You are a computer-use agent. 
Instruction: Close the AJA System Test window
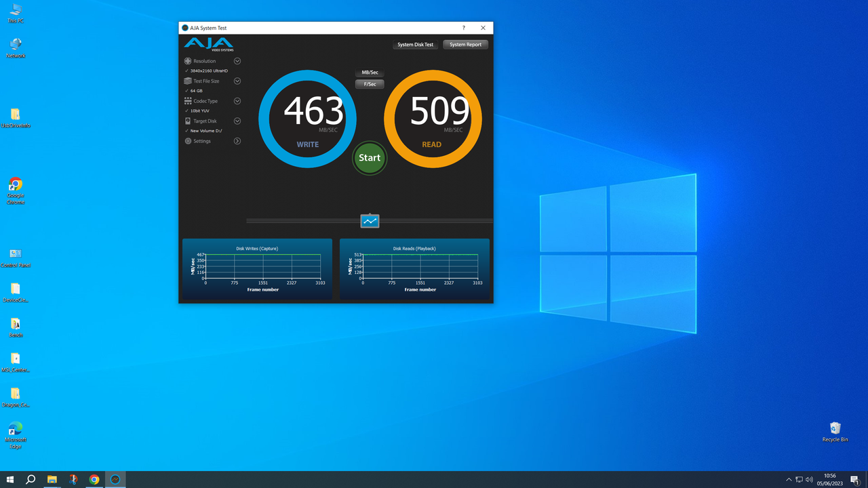(484, 28)
